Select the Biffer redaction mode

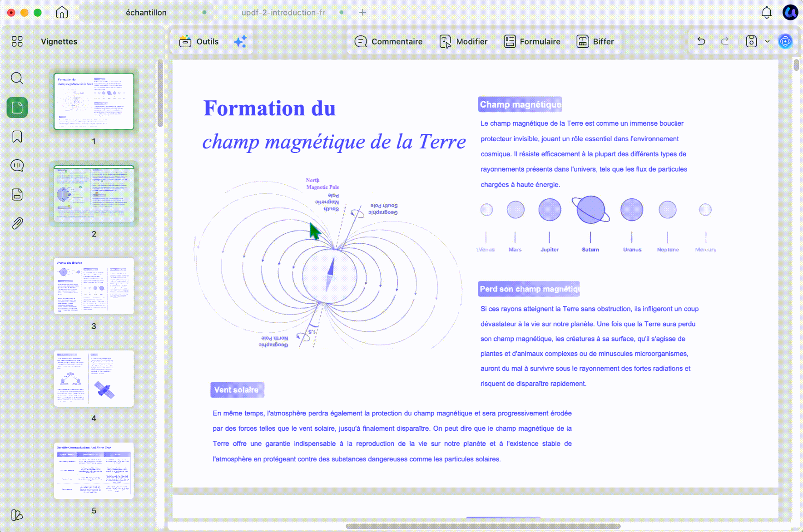(595, 41)
